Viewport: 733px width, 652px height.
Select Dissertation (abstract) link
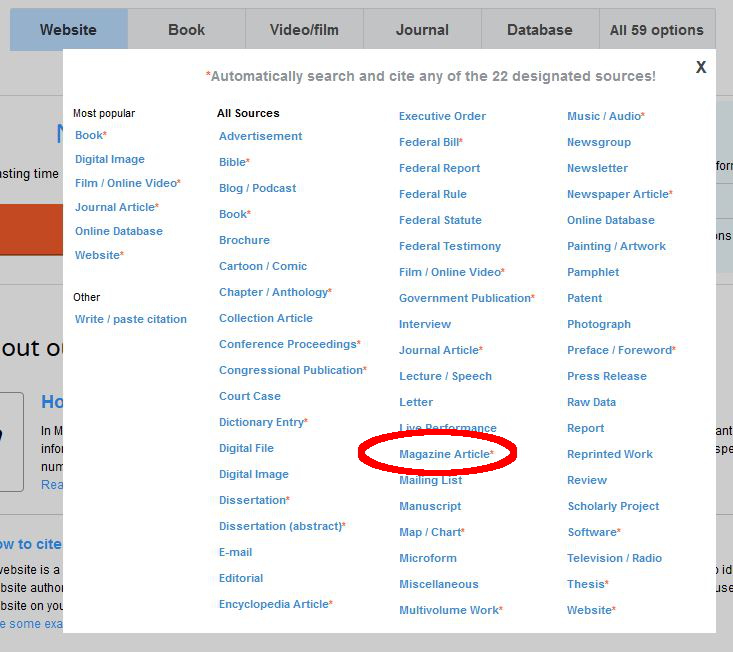pos(280,526)
